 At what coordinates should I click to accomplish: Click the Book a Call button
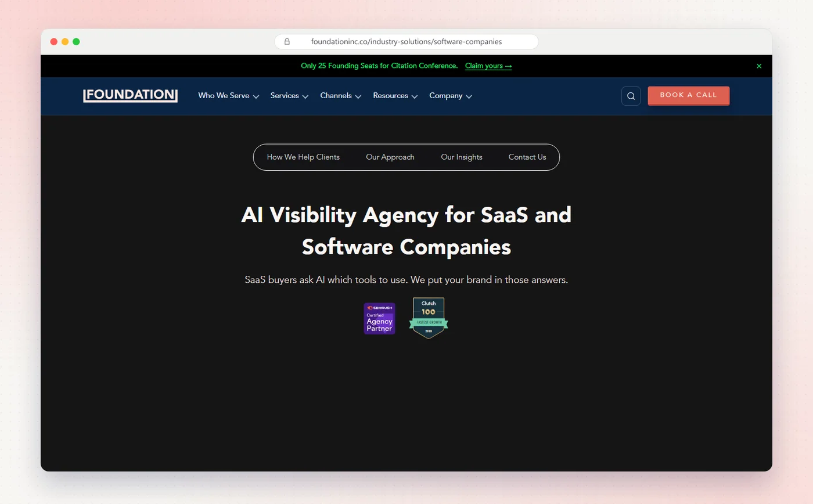(x=689, y=95)
